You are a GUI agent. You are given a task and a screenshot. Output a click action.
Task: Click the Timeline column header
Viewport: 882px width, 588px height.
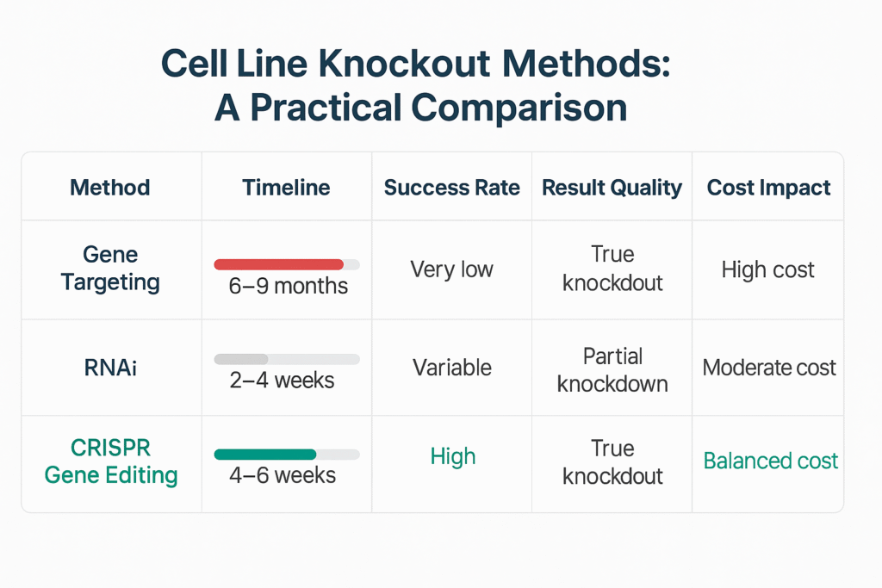tap(286, 188)
